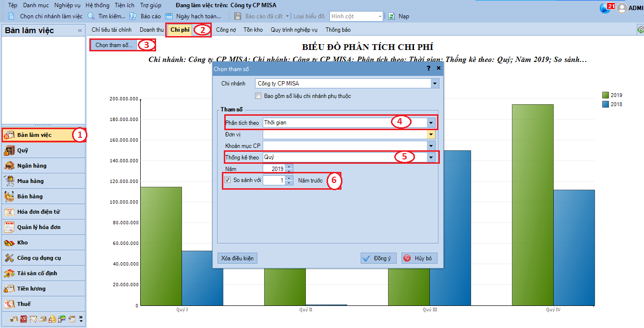Open the Phân tích theo dropdown arrow

click(x=431, y=122)
